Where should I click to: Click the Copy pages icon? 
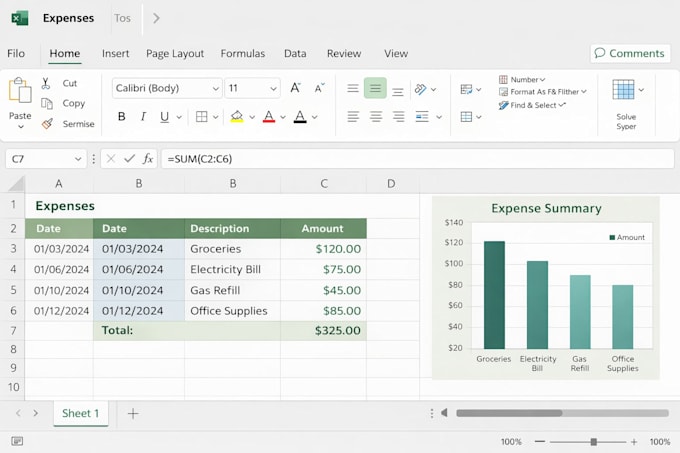pyautogui.click(x=46, y=103)
